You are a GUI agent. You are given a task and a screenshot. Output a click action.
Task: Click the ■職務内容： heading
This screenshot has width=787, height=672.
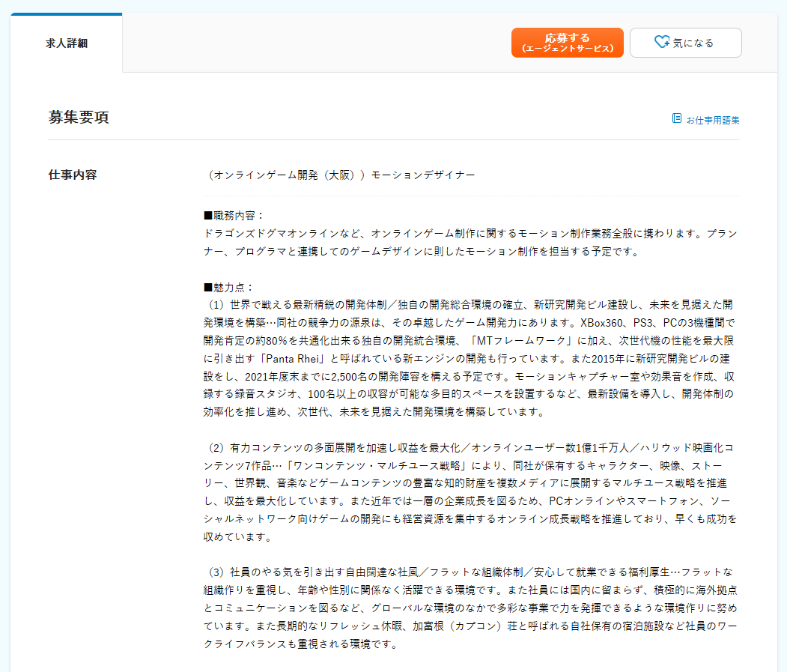click(234, 216)
